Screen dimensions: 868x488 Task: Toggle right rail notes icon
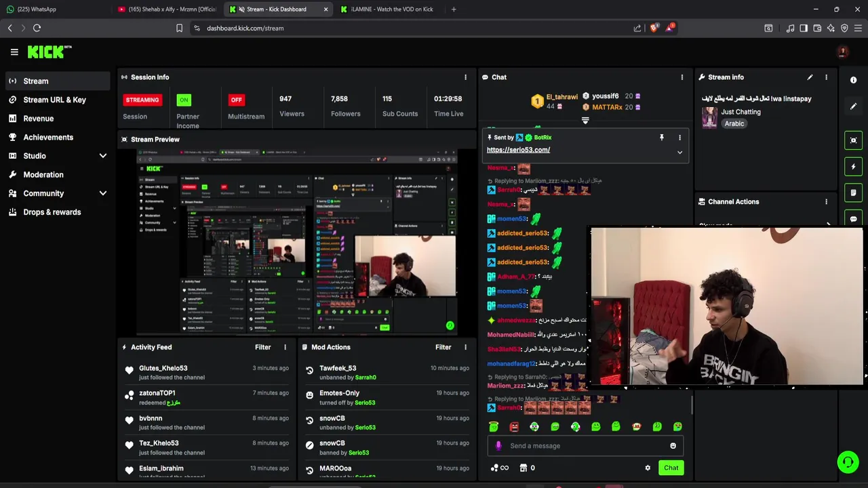point(853,192)
